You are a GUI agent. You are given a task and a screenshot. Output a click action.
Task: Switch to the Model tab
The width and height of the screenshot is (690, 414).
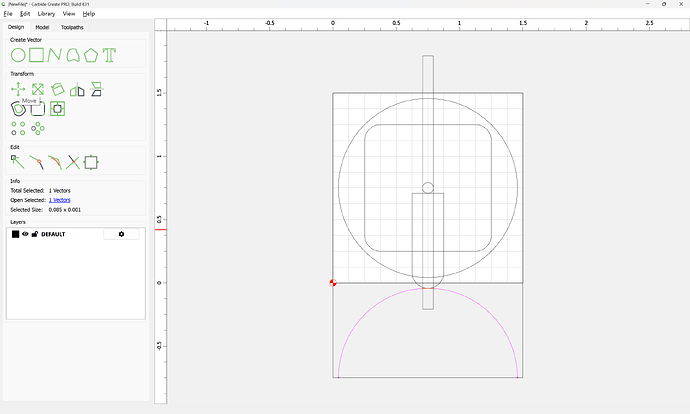point(42,27)
